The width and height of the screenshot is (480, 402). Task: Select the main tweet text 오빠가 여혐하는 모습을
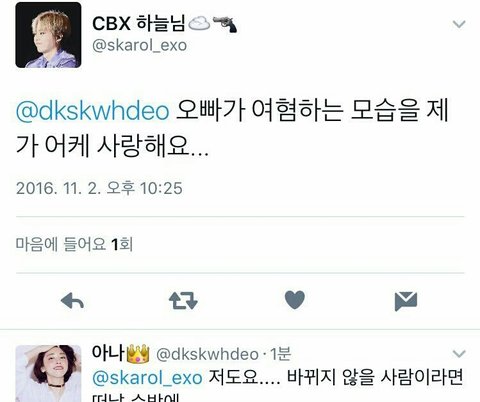(x=297, y=110)
